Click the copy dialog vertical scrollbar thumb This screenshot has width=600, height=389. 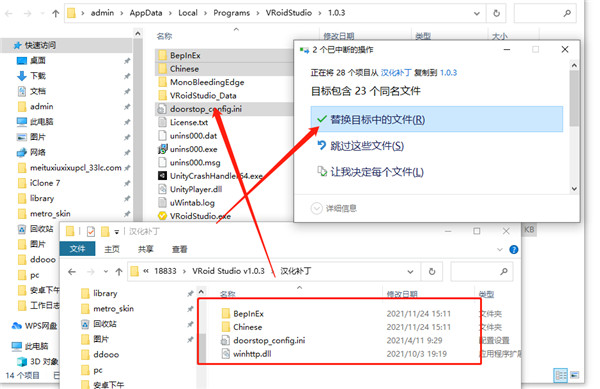(574, 98)
